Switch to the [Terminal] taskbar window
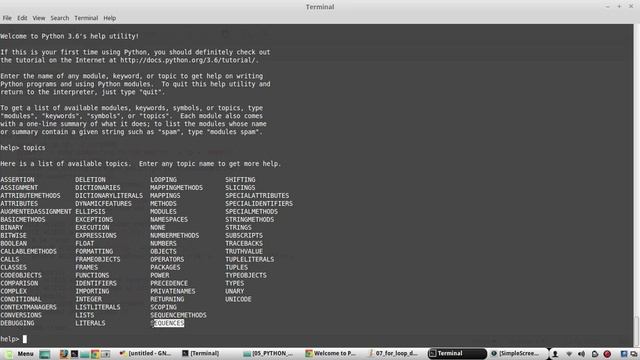This screenshot has width=640, height=360. tap(201, 353)
